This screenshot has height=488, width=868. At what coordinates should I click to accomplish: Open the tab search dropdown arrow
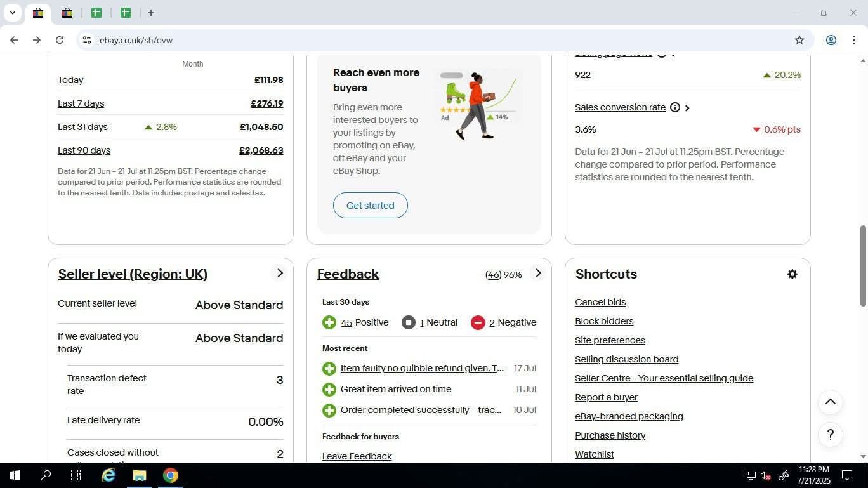12,13
